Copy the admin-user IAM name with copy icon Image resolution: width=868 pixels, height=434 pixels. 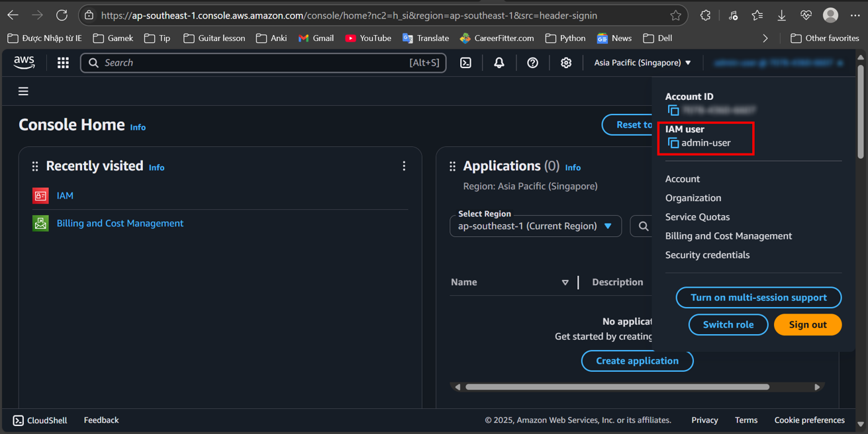tap(672, 142)
